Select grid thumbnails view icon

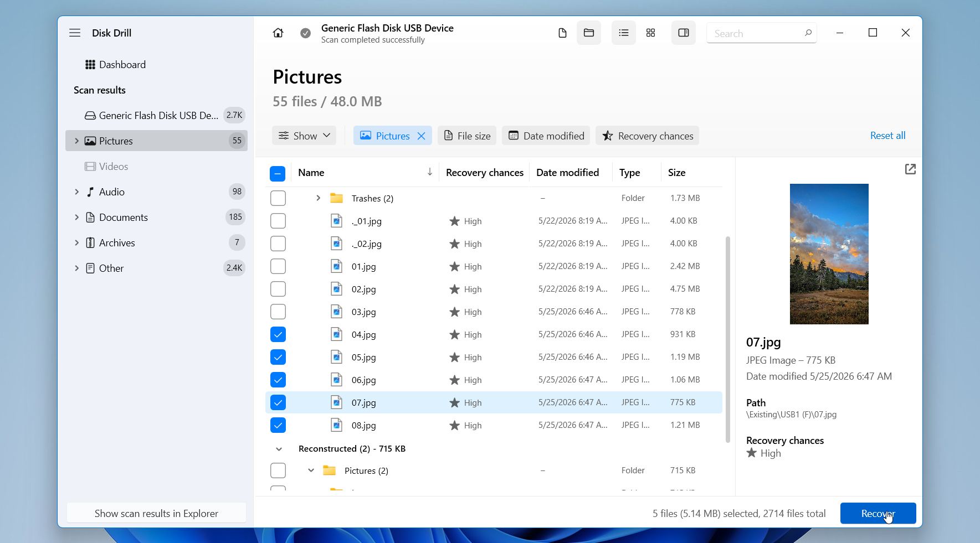(x=651, y=33)
